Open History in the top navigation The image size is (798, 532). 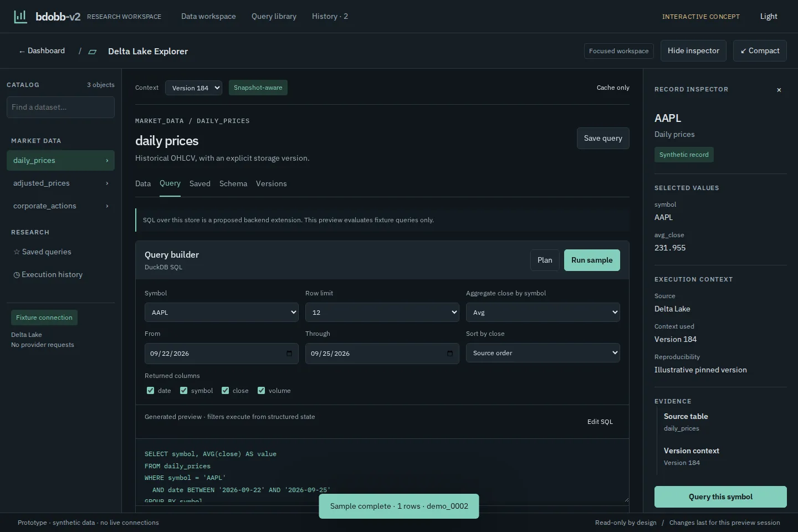pyautogui.click(x=330, y=17)
